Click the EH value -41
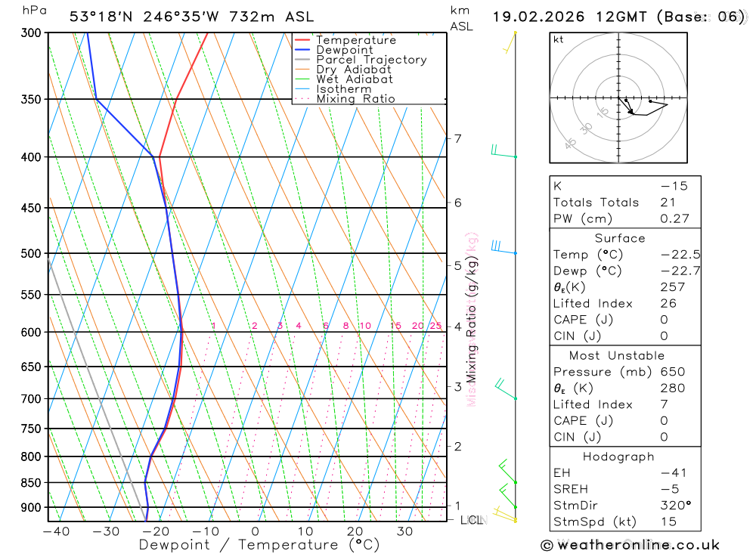 pos(674,473)
